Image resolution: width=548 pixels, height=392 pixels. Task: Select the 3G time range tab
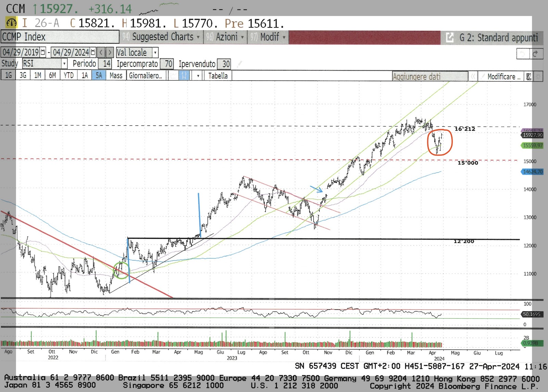click(23, 75)
